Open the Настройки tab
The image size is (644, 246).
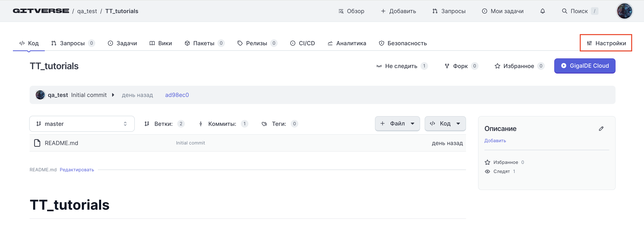(606, 43)
